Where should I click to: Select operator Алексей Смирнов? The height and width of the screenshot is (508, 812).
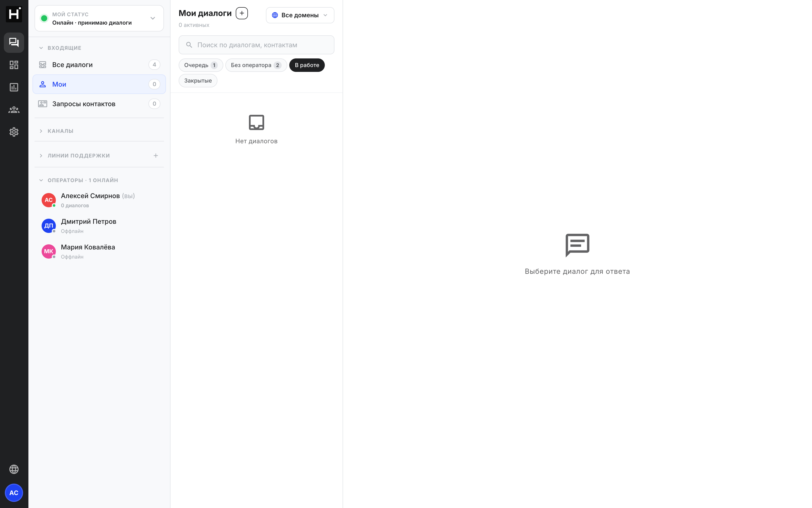[x=99, y=200]
